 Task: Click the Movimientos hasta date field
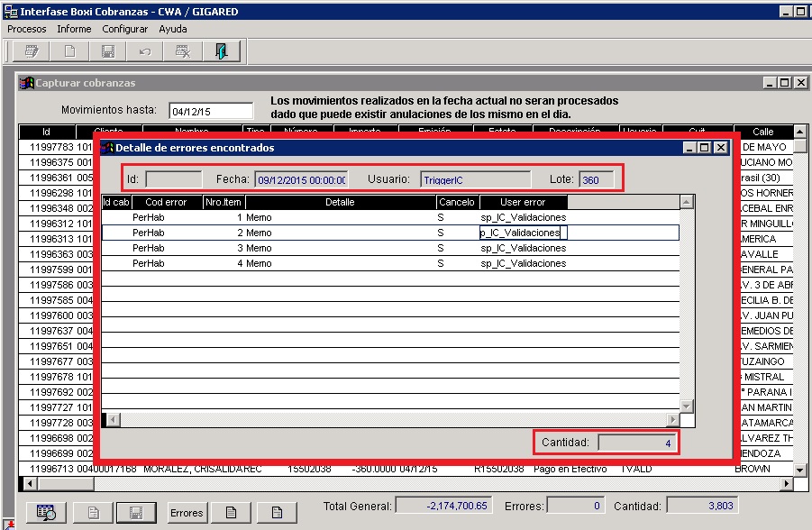[211, 112]
